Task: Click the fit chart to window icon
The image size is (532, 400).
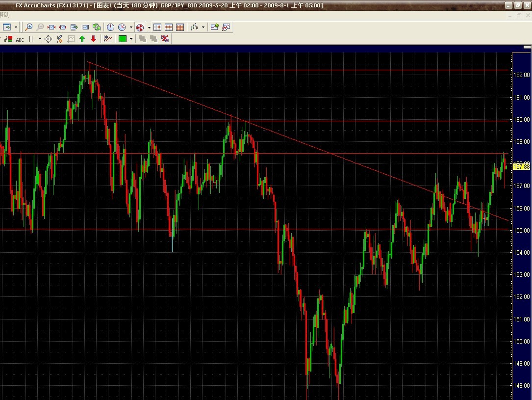Action: tap(85, 27)
